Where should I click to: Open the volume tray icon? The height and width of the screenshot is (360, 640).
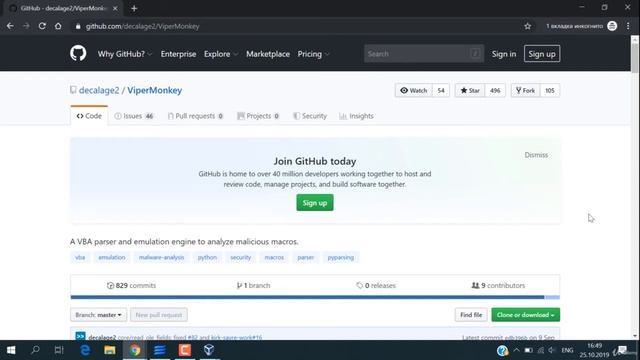coord(552,350)
